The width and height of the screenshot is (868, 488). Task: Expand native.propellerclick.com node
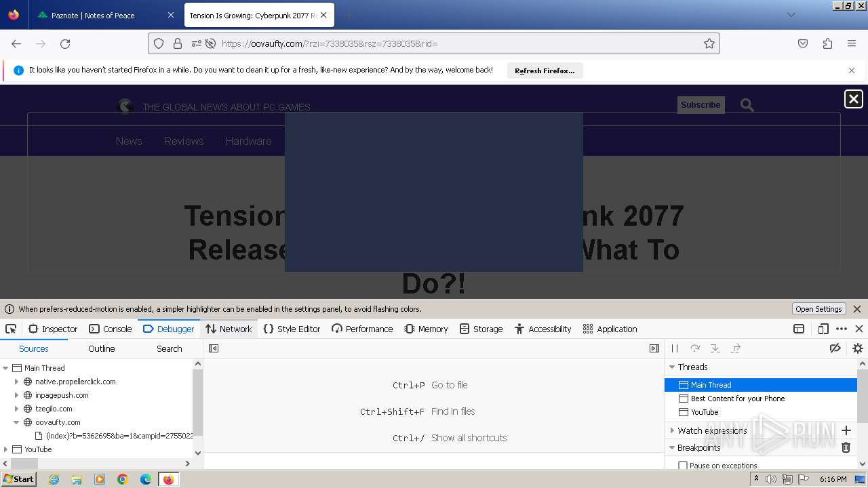point(16,382)
